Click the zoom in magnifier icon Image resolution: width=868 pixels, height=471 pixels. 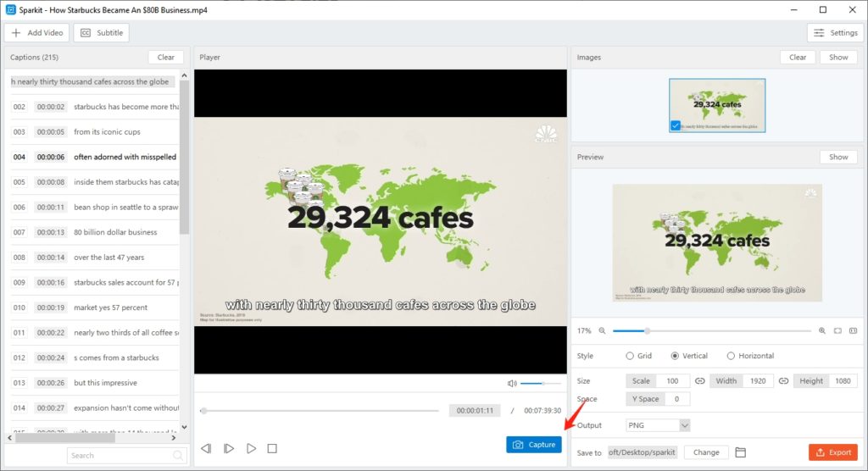(822, 330)
